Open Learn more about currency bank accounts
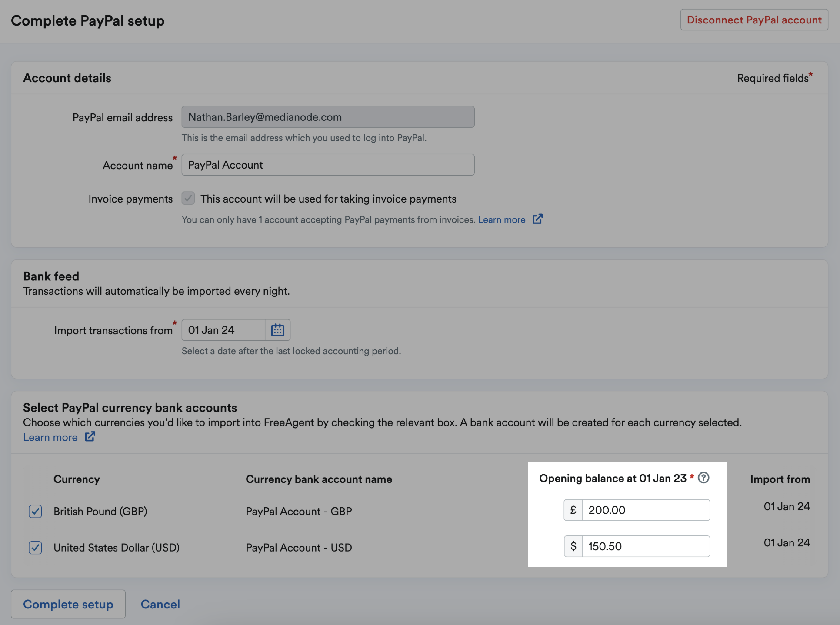The height and width of the screenshot is (625, 840). pyautogui.click(x=50, y=437)
